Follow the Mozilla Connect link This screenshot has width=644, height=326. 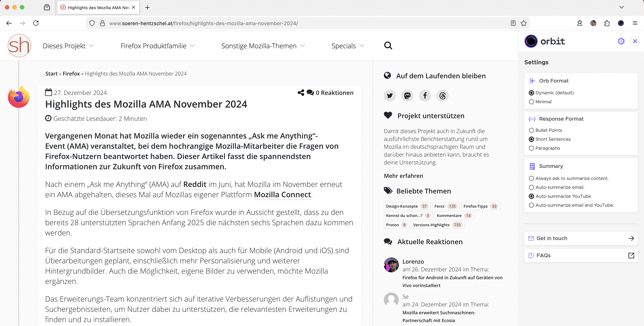282,195
